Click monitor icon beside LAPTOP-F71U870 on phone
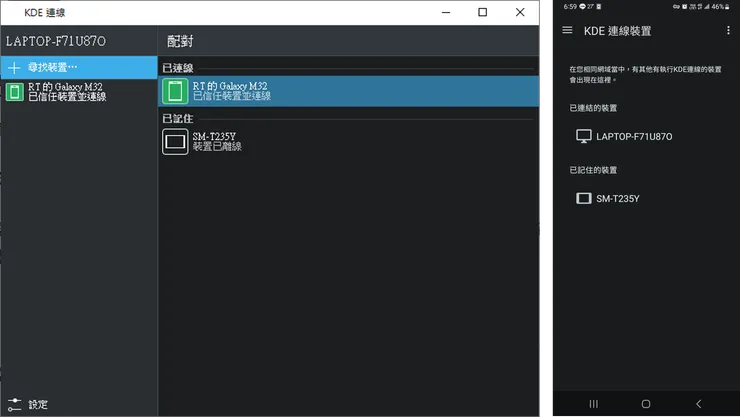Viewport: 740px width, 417px height. [x=584, y=136]
